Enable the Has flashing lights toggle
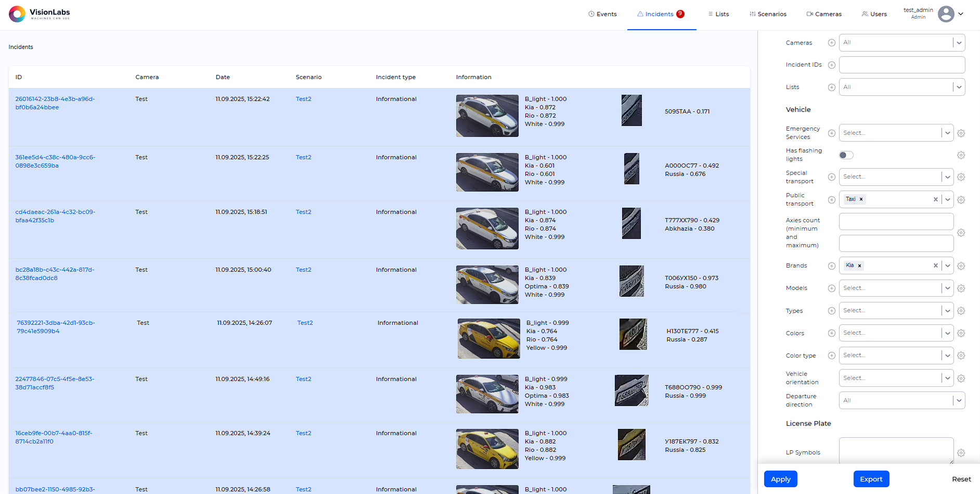Viewport: 980px width, 494px height. click(x=846, y=155)
